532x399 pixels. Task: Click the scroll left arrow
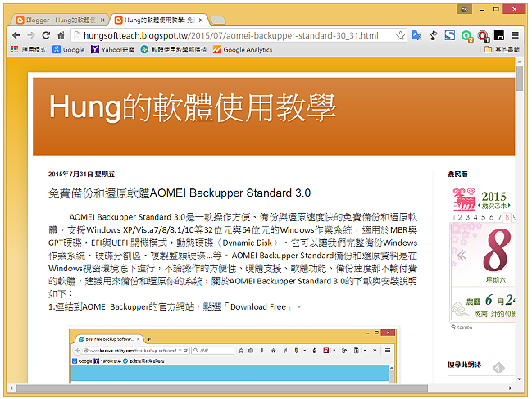(11, 388)
